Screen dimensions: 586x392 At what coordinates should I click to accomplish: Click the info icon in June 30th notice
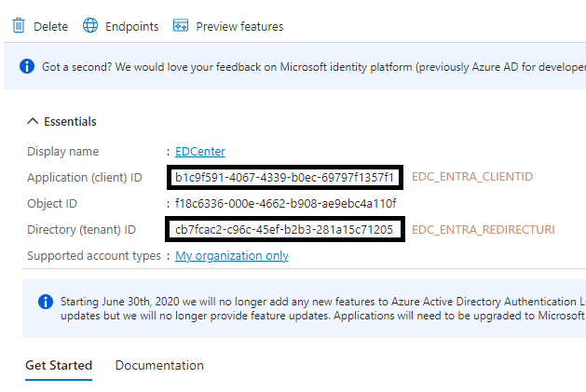click(45, 302)
